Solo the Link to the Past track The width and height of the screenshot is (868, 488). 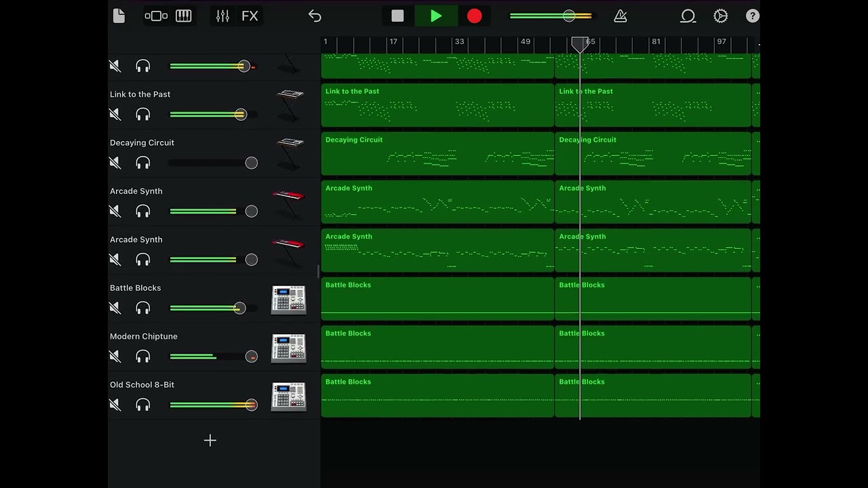click(143, 115)
